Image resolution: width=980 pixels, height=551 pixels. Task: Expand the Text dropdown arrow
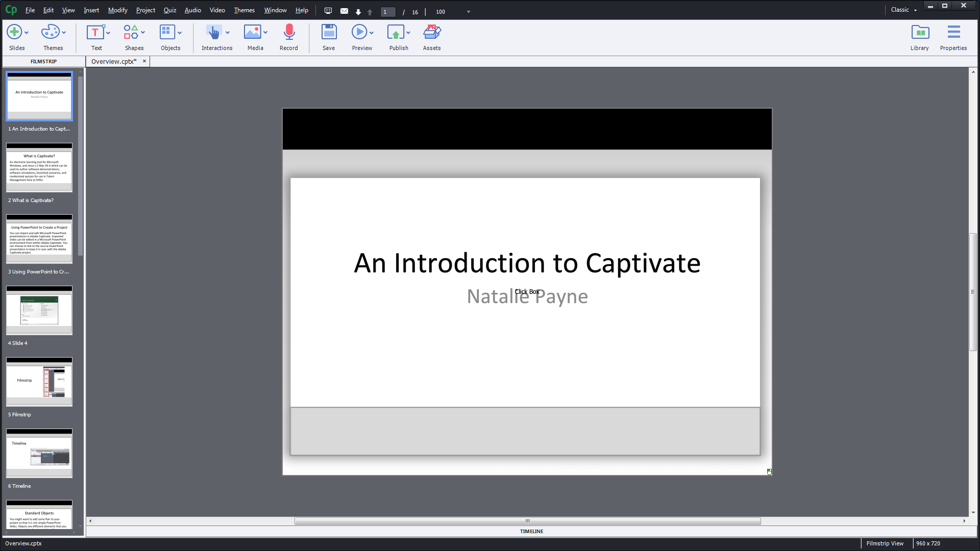[x=108, y=33]
